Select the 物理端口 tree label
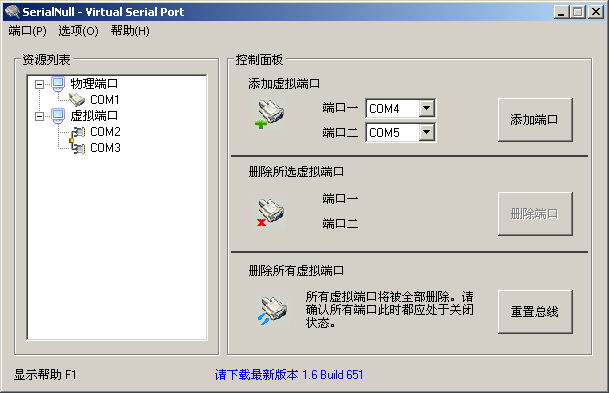 click(94, 83)
